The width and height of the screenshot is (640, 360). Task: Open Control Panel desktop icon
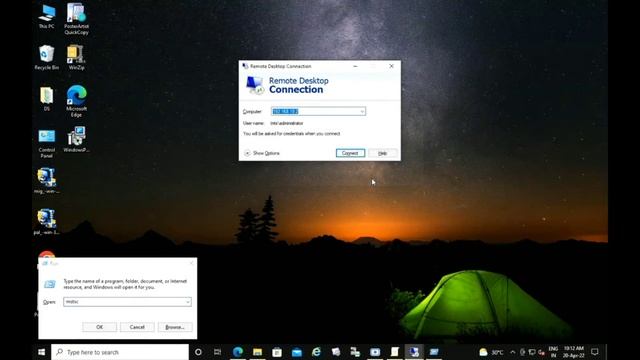click(47, 144)
